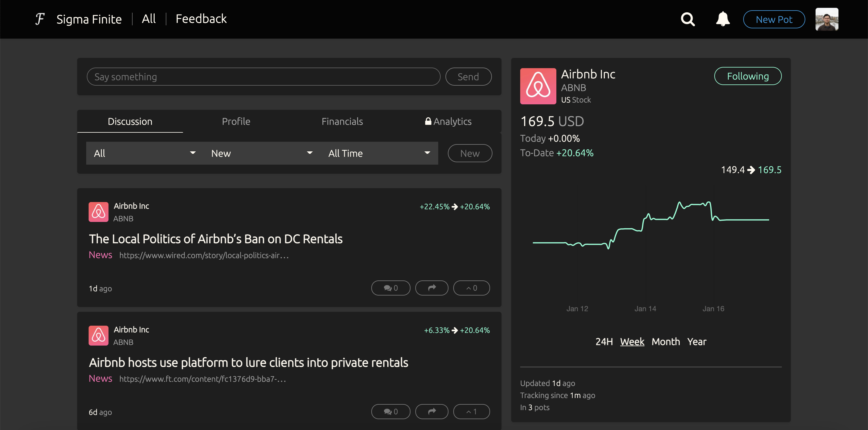Click the New Pot button
Image resolution: width=868 pixels, height=430 pixels.
(774, 19)
